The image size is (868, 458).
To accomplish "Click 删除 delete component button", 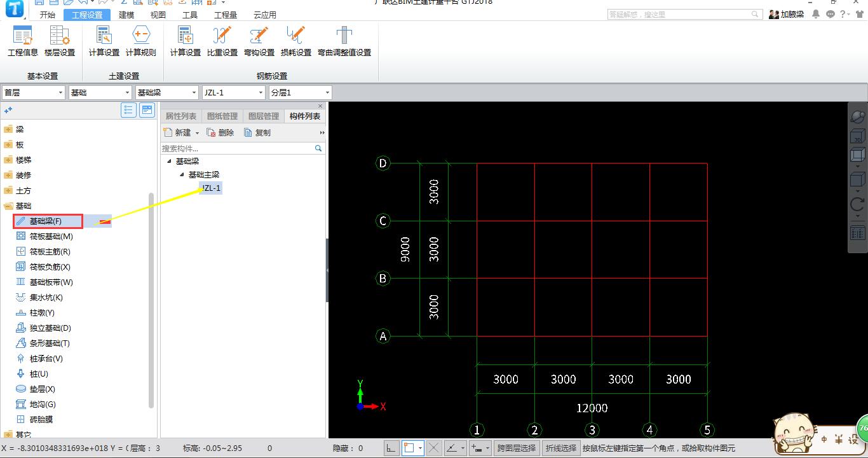I will pos(220,133).
